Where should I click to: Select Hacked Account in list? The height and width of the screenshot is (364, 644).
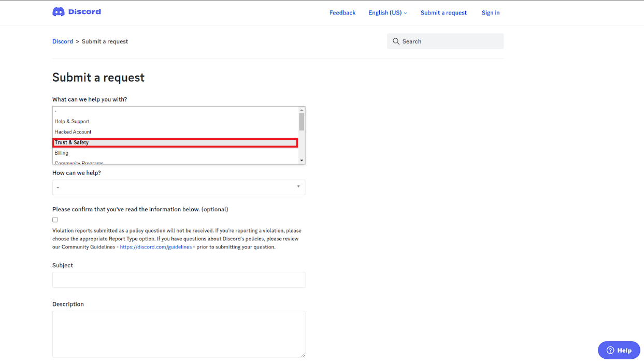click(x=73, y=132)
